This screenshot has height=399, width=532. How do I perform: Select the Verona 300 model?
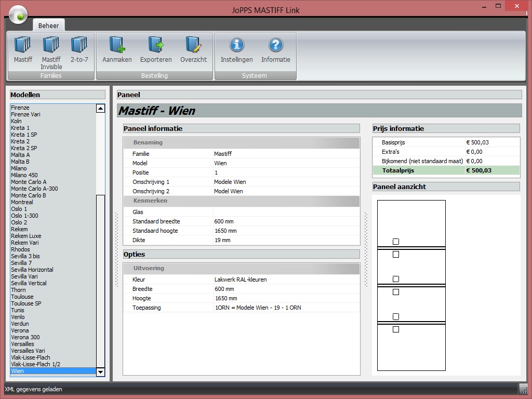pyautogui.click(x=53, y=337)
